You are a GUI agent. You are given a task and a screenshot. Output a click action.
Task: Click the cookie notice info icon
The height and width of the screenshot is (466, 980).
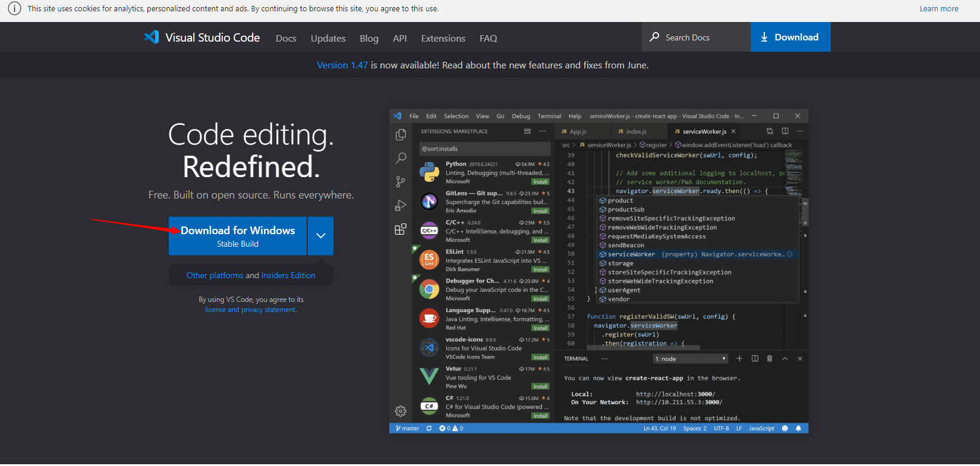(14, 9)
